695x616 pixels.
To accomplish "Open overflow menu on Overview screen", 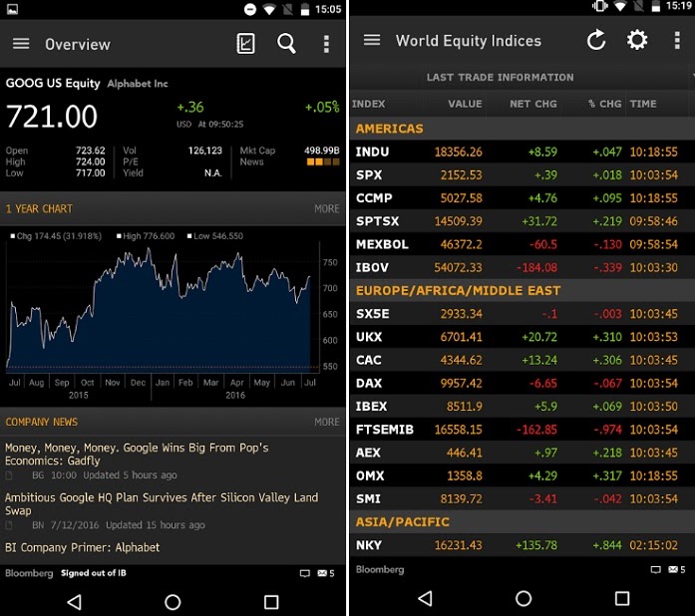I will coord(326,44).
